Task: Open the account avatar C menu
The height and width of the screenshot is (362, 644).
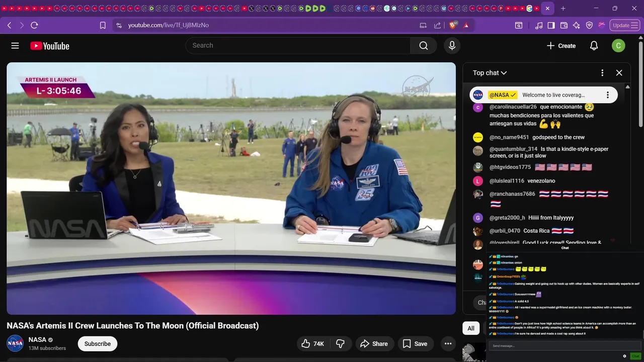Action: [x=618, y=46]
